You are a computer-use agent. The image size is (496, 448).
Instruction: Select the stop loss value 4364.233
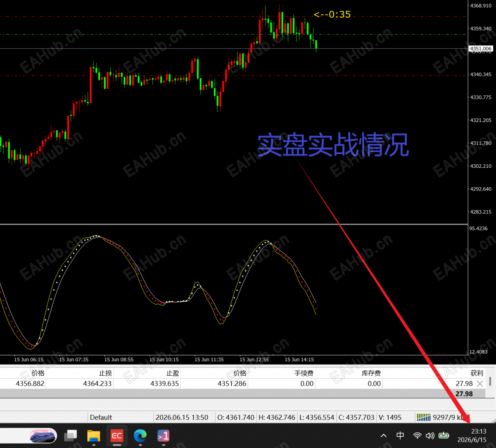click(97, 384)
